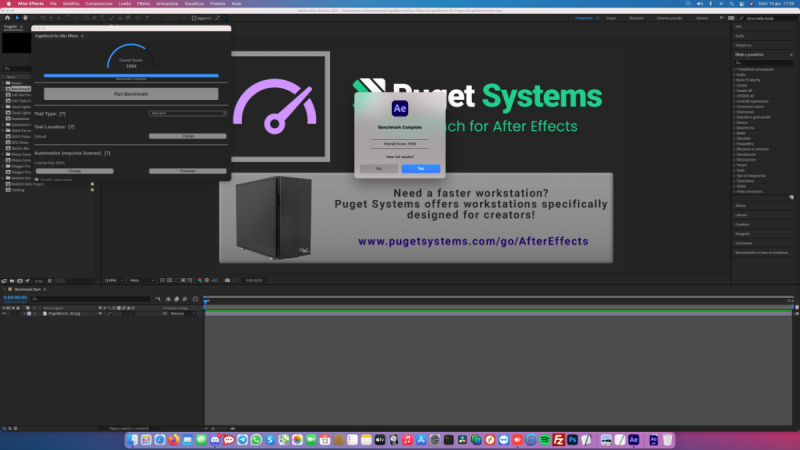Expand the Distorsione effects category
The width and height of the screenshot is (800, 450).
point(752,112)
